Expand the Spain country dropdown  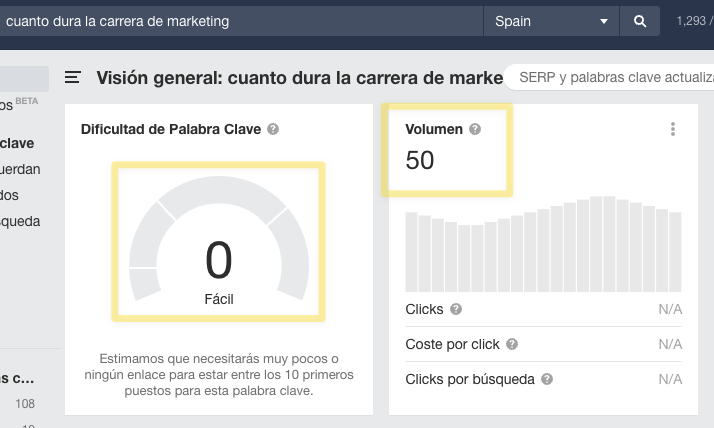551,21
